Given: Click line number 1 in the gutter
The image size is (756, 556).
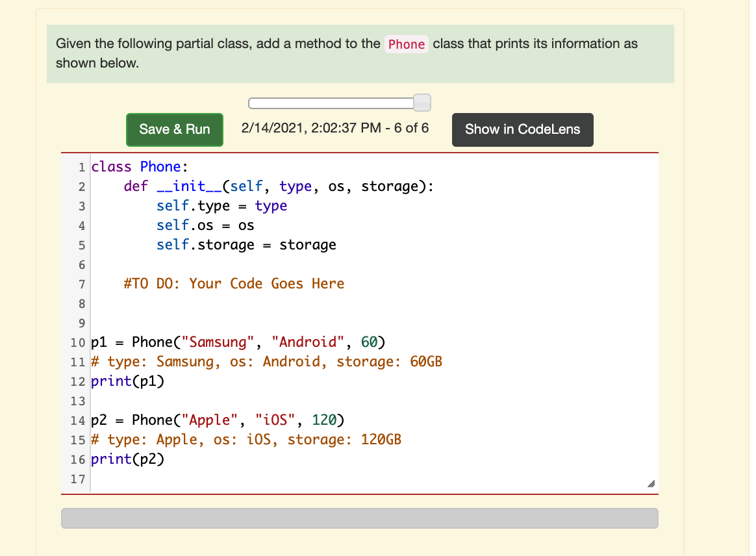Looking at the screenshot, I should [82, 166].
